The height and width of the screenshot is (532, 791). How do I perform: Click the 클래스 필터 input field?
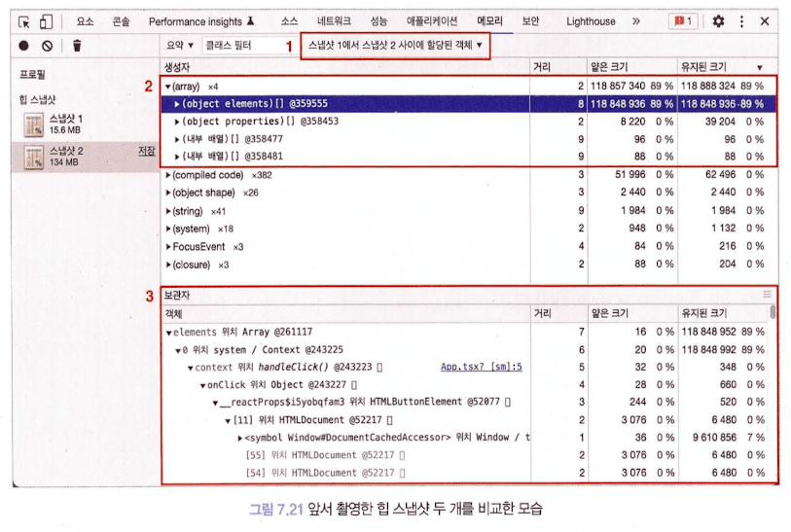238,45
